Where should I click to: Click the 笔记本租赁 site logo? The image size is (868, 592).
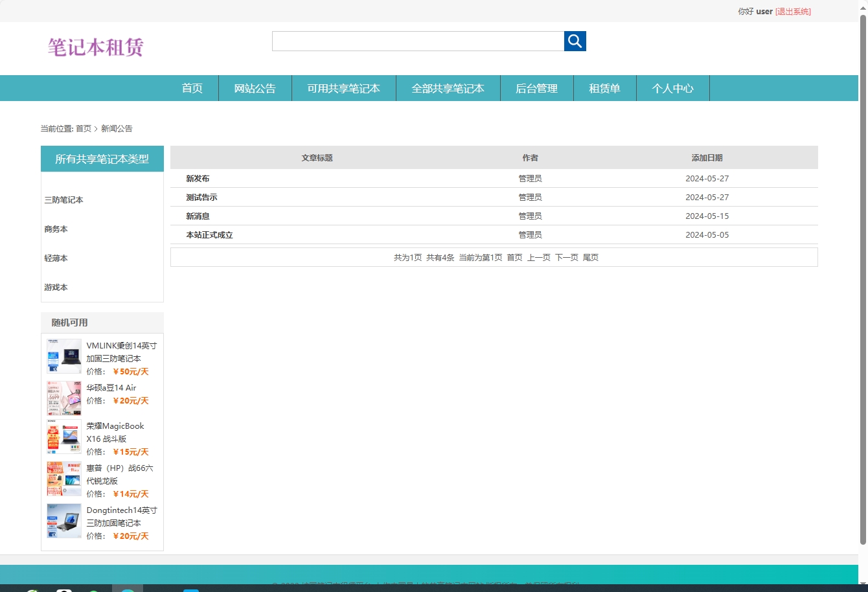95,47
